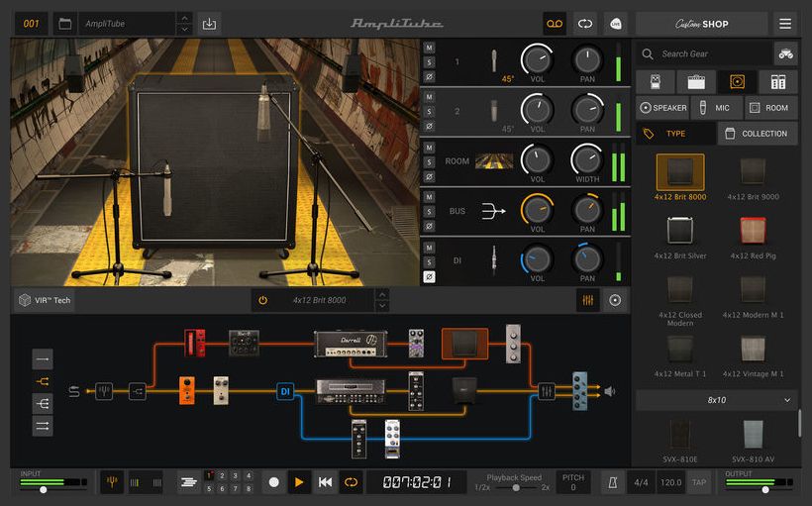The height and width of the screenshot is (506, 812).
Task: Adjust the Playback Speed slider
Action: click(x=515, y=488)
